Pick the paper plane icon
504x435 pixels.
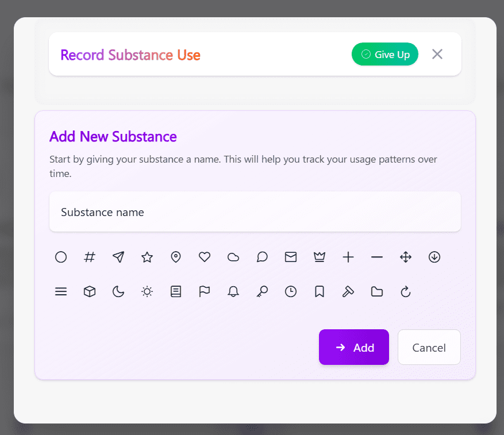pos(118,257)
